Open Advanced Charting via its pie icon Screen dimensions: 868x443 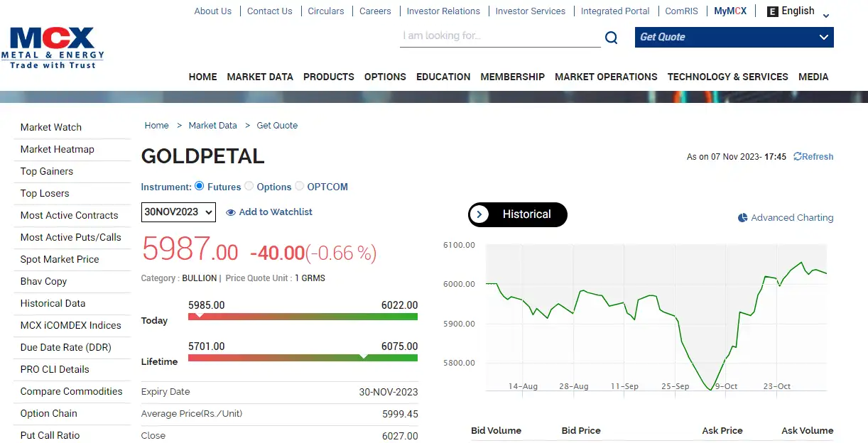tap(743, 218)
